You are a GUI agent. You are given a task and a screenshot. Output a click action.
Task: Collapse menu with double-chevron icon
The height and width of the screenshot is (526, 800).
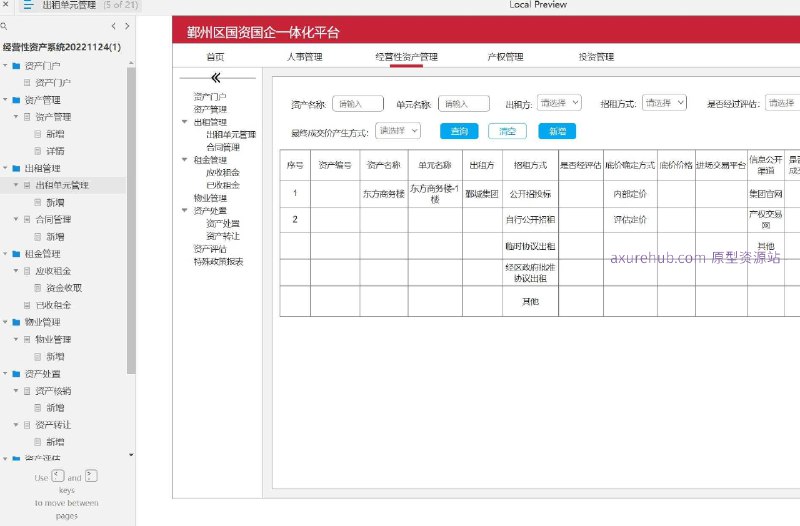216,78
